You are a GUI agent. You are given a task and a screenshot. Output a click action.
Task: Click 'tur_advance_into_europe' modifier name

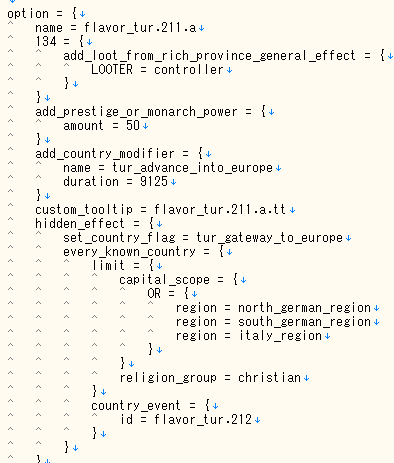(193, 168)
